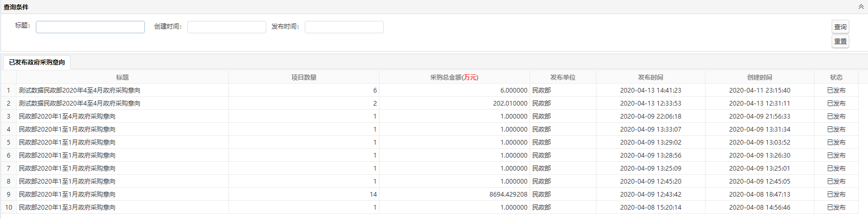Click 已发布 status in row 2
Image resolution: width=868 pixels, height=219 pixels.
[836, 104]
